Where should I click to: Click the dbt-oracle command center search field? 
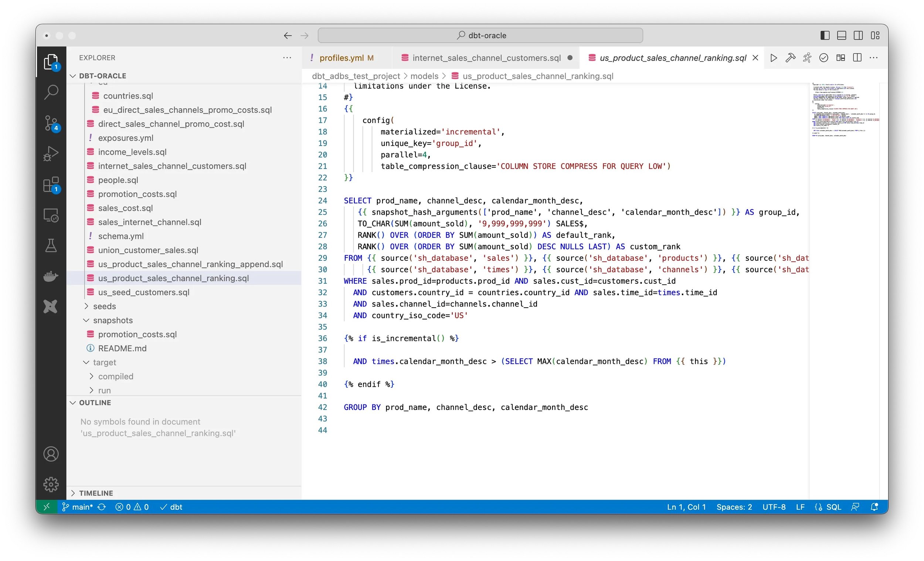point(480,35)
